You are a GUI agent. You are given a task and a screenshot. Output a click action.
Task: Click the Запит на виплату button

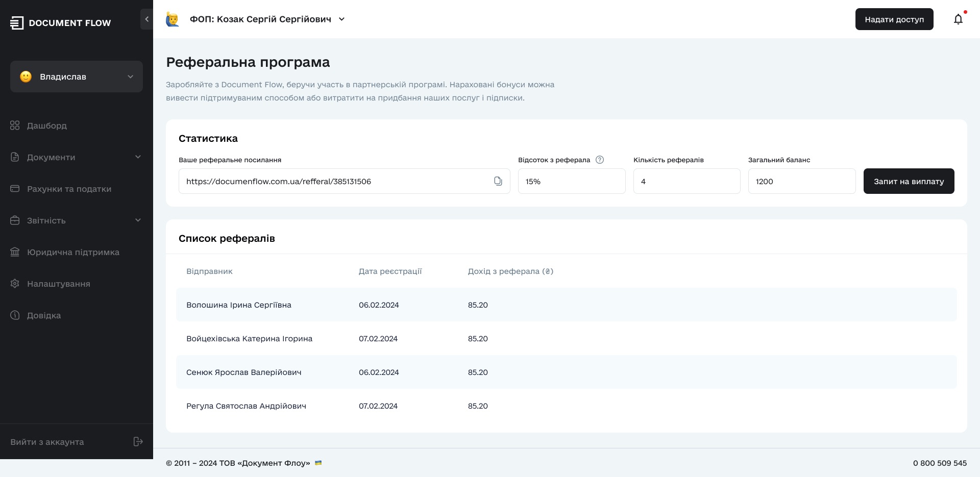[909, 181]
